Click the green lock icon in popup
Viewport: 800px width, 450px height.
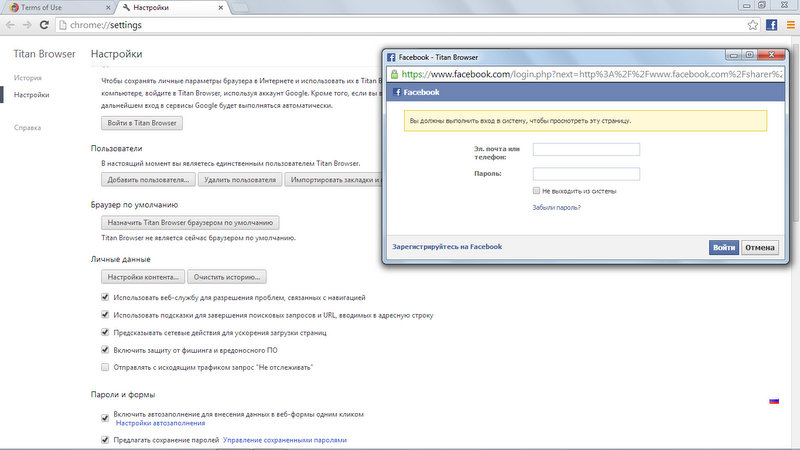394,74
